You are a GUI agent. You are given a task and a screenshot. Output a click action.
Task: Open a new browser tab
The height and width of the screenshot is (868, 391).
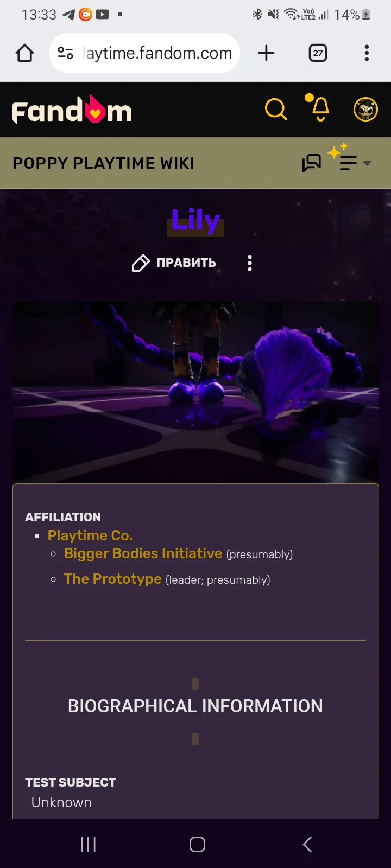click(x=266, y=53)
